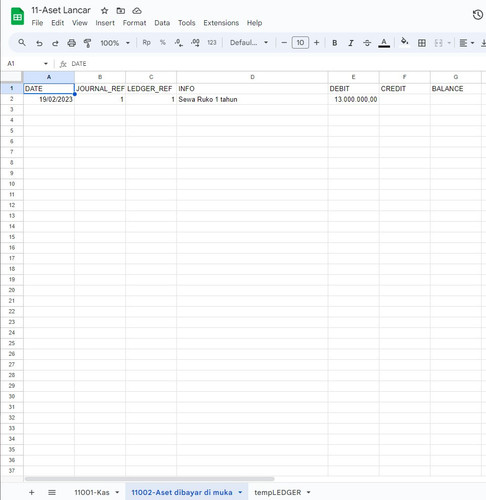This screenshot has width=486, height=500.
Task: Open the text color picker
Action: click(384, 43)
